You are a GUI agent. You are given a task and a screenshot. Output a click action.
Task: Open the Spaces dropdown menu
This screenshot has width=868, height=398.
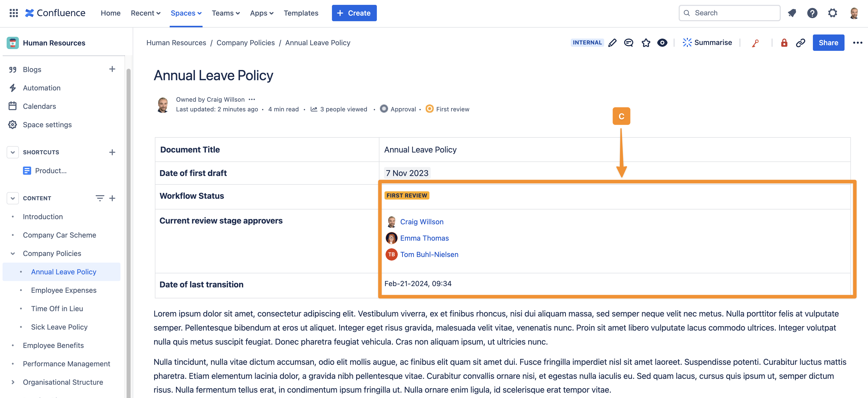pyautogui.click(x=186, y=13)
